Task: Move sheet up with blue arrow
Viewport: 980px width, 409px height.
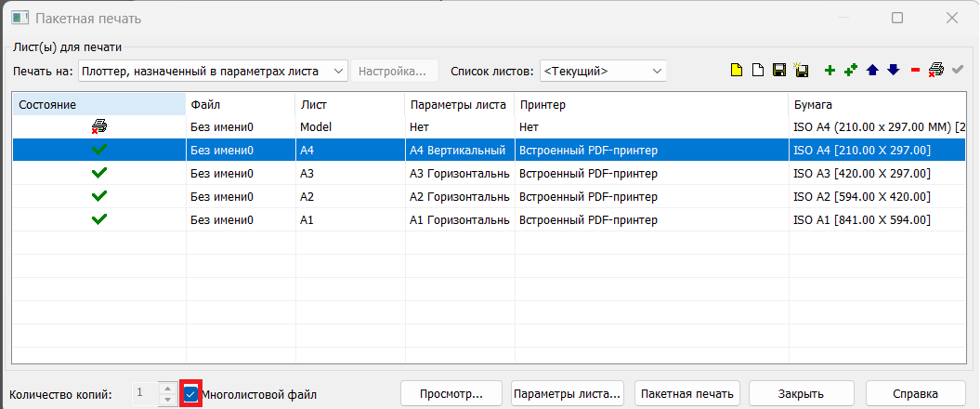Action: (872, 71)
